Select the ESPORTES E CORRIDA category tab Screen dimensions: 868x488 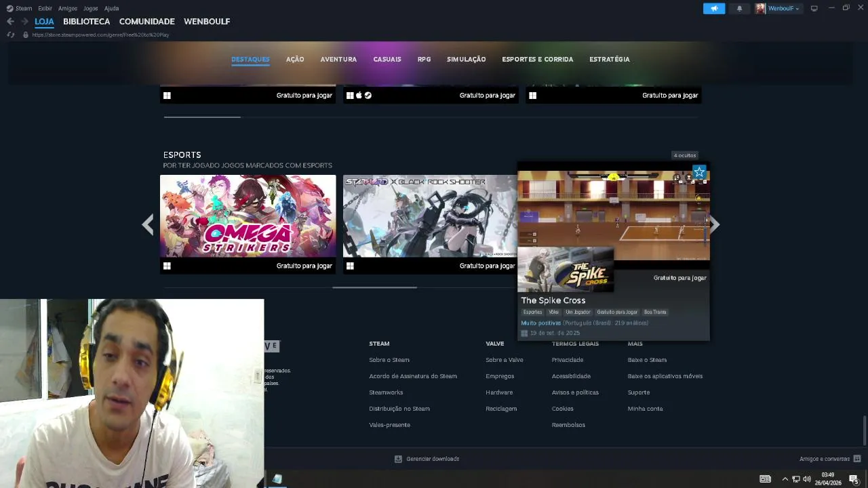point(538,59)
